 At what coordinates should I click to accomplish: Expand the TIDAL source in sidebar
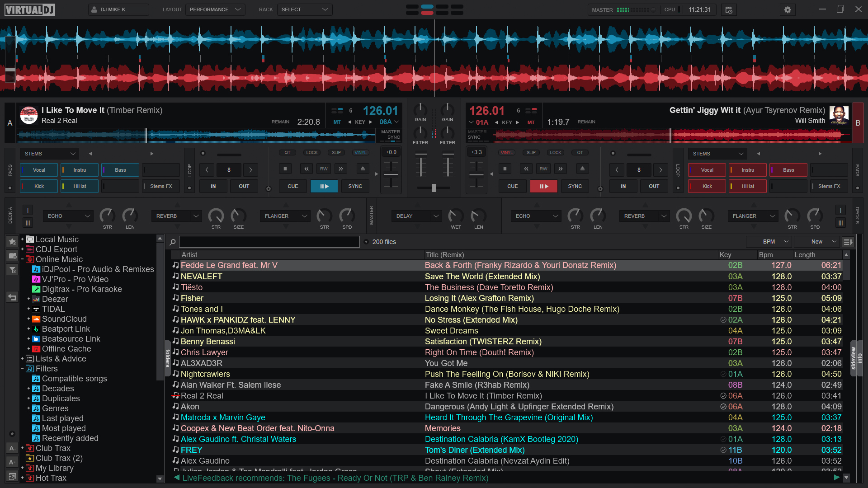[28, 309]
